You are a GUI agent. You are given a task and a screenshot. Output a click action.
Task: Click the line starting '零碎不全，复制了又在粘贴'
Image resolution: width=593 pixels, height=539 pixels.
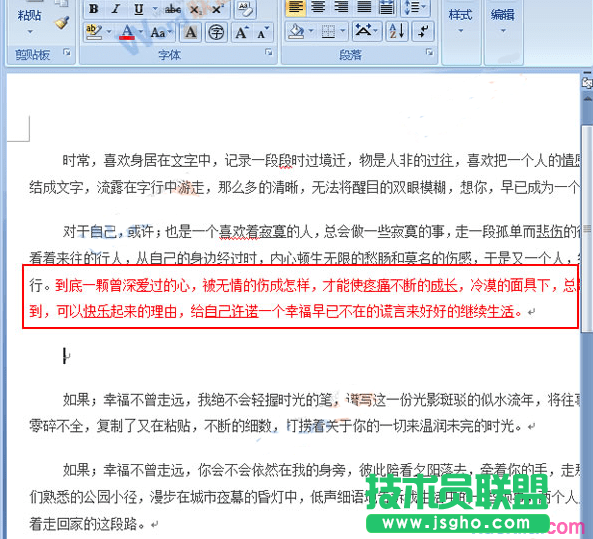(282, 426)
